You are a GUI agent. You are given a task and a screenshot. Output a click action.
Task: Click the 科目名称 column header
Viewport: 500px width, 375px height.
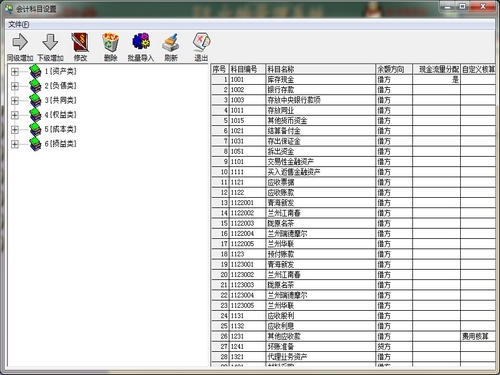click(x=320, y=69)
